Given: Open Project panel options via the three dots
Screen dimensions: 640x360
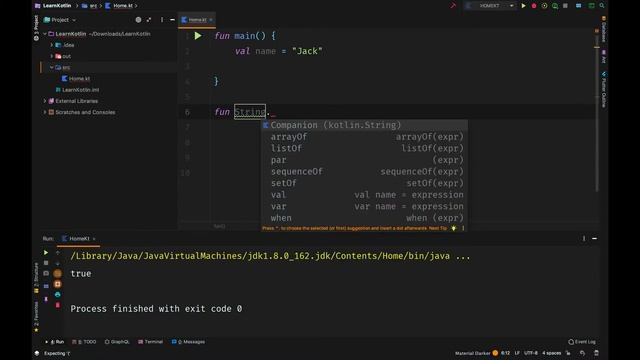Looking at the screenshot, I should click(162, 20).
